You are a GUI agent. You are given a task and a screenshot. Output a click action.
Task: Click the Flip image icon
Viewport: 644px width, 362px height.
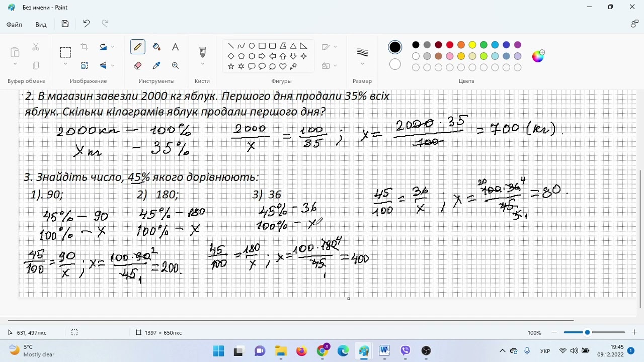click(103, 65)
